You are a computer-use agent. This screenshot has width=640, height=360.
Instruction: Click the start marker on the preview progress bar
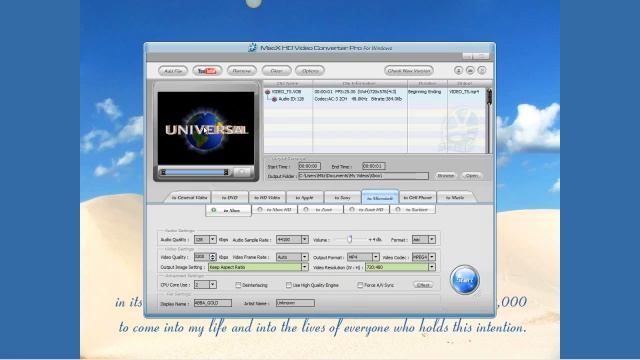pos(163,172)
